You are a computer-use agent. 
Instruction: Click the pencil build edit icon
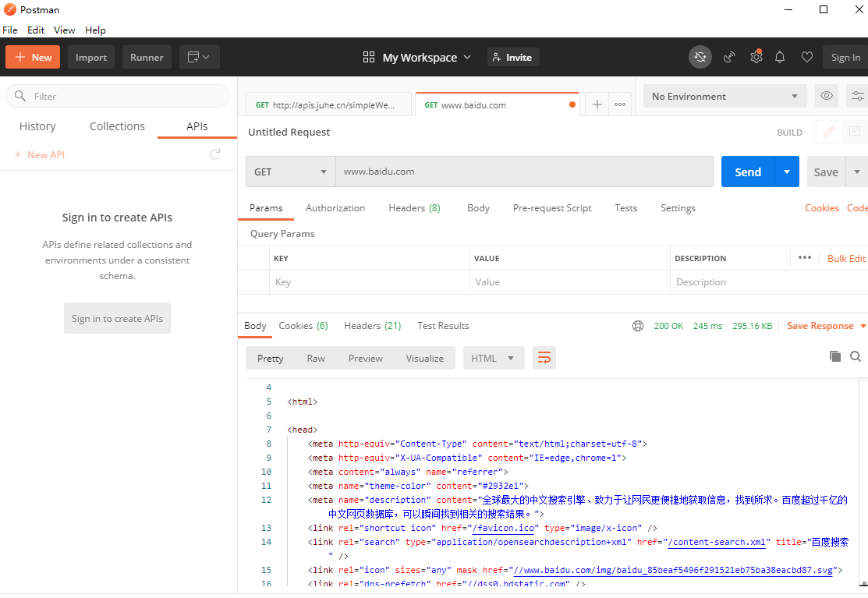(829, 132)
